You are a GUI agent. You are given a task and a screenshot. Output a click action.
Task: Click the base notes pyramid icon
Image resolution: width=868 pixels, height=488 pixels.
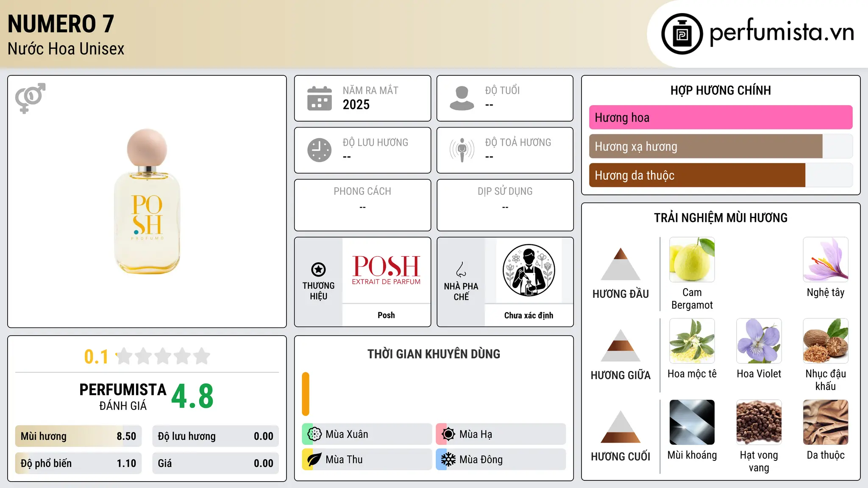pos(620,427)
